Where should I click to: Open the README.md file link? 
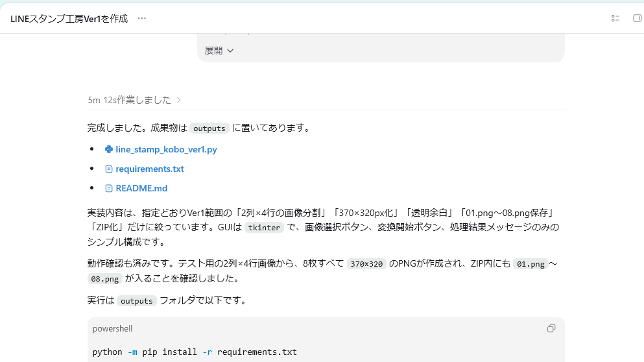point(141,188)
